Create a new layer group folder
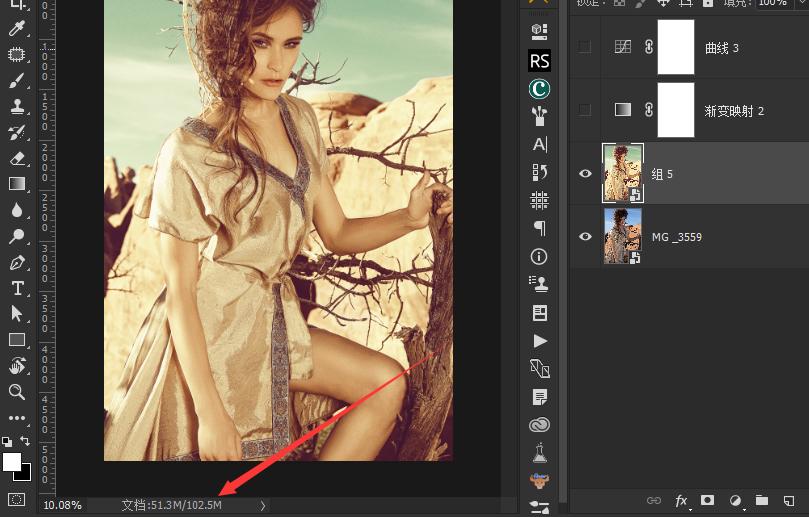This screenshot has height=517, width=809. 761,500
